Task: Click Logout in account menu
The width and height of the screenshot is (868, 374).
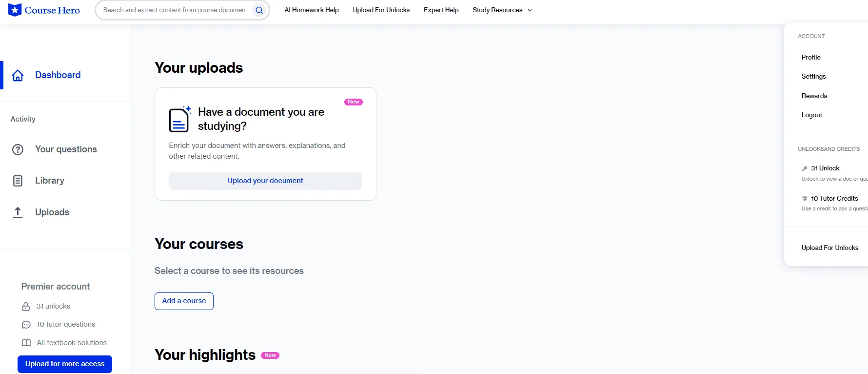Action: 811,115
